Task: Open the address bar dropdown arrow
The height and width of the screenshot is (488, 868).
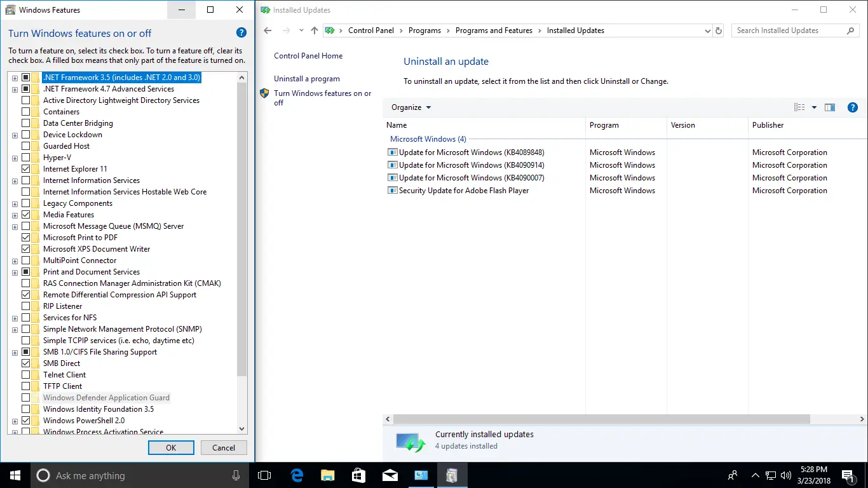Action: tap(707, 30)
